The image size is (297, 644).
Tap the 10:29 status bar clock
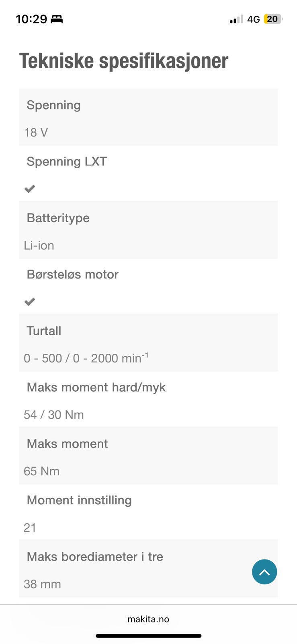coord(31,19)
